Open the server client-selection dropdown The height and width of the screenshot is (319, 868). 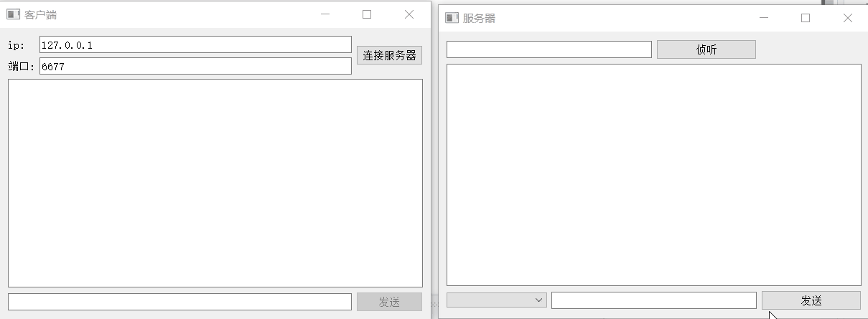(497, 300)
